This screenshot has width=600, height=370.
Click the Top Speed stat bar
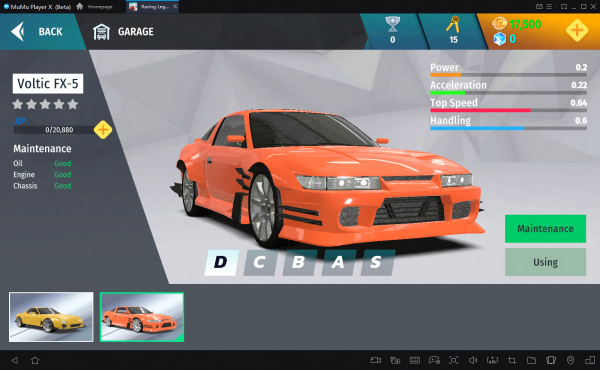pos(509,110)
